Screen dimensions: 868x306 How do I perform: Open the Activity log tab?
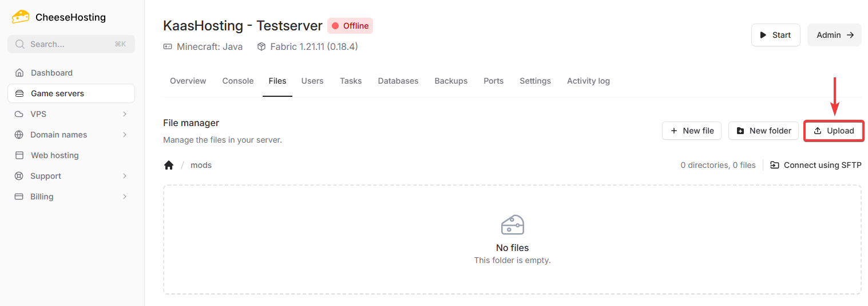588,81
